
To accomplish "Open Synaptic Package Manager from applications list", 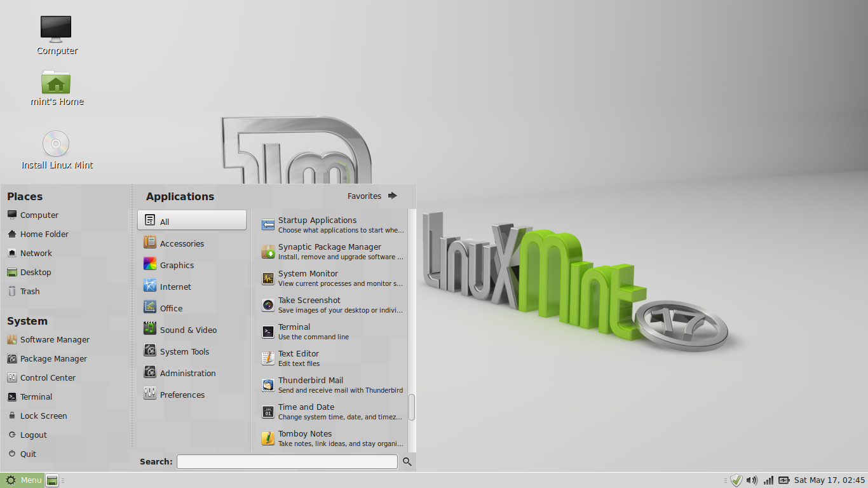I will (x=332, y=252).
